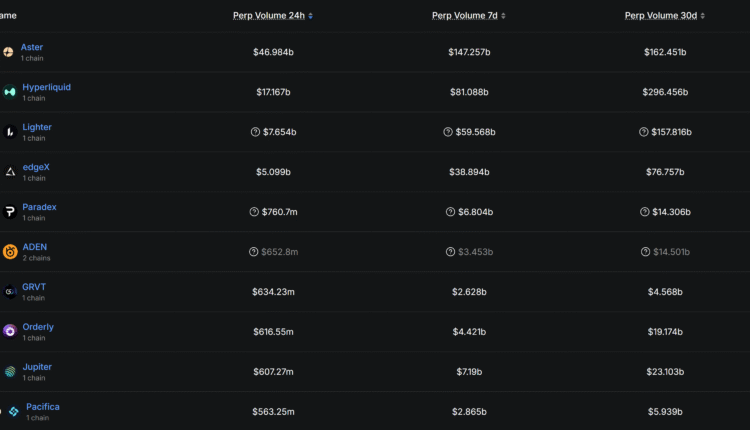Open the Aster protocol link
Screen dimensions: 750x430
(x=32, y=47)
